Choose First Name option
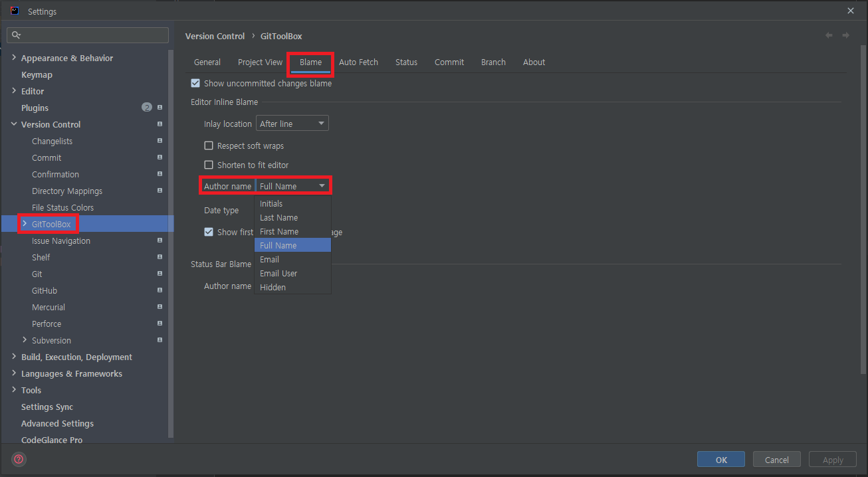Screen dimensions: 868x477 [292, 232]
